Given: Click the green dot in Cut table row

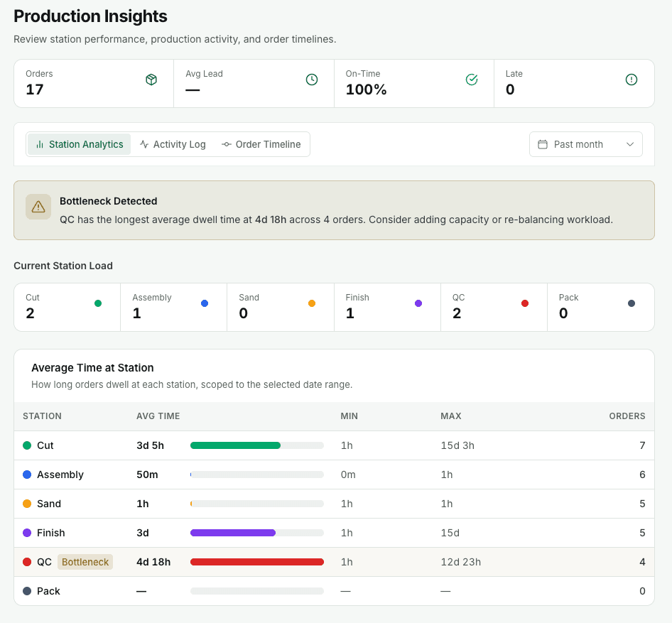Looking at the screenshot, I should (27, 445).
